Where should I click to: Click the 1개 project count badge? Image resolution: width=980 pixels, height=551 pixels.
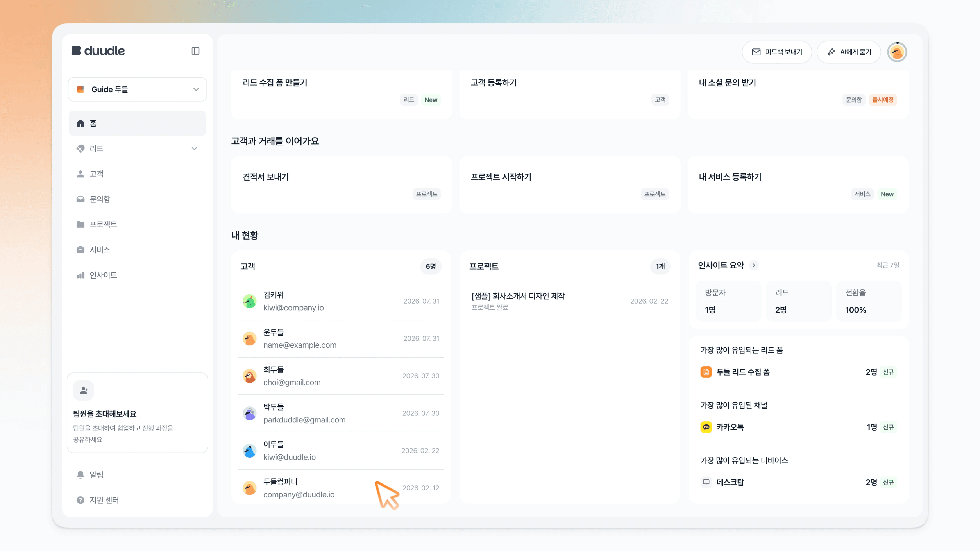click(x=660, y=267)
